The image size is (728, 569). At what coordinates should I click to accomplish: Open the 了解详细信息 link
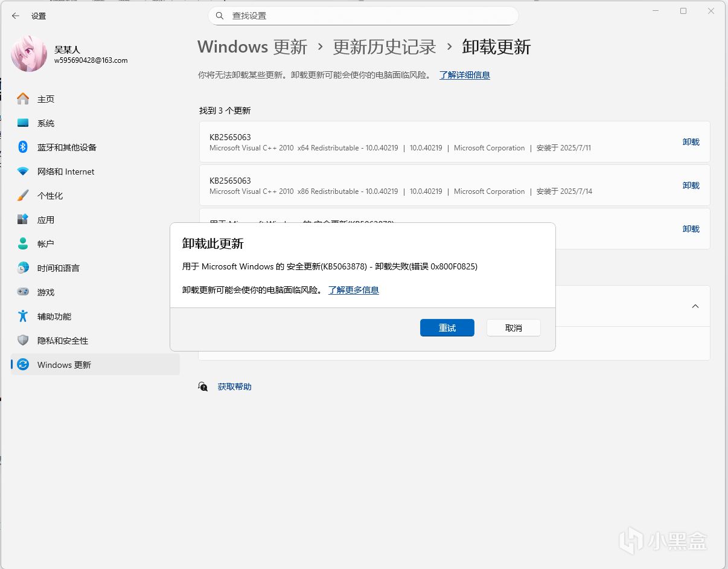465,75
